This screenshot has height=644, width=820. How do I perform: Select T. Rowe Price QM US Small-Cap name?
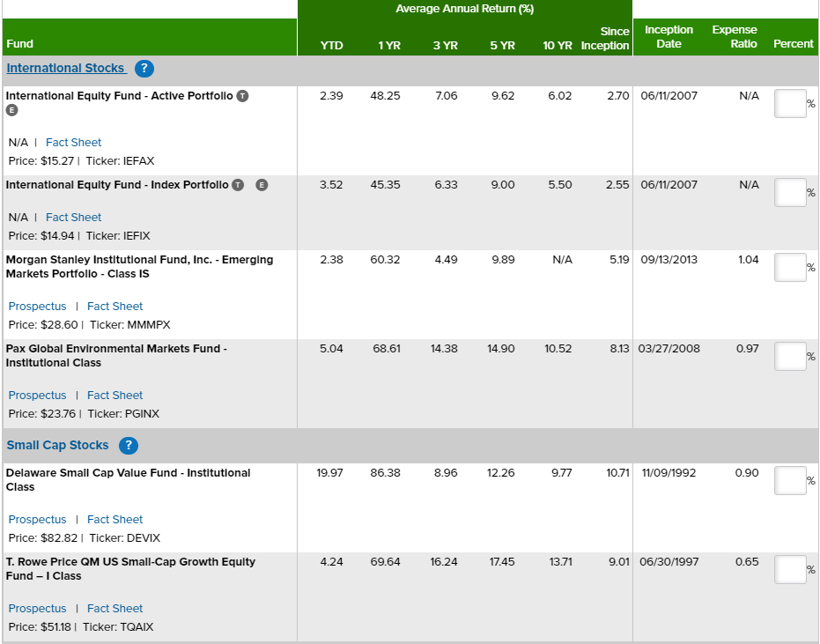pos(130,568)
